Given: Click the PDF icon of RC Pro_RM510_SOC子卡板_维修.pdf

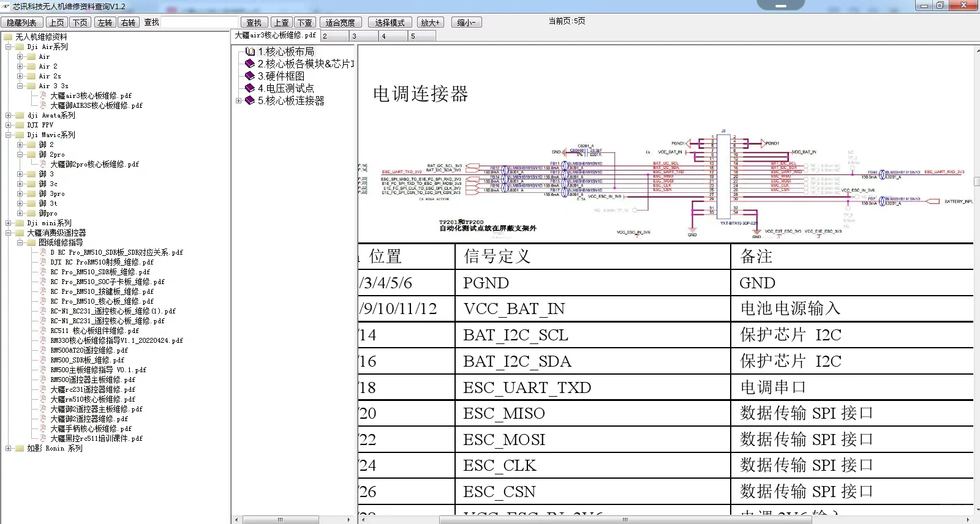Looking at the screenshot, I should [43, 282].
